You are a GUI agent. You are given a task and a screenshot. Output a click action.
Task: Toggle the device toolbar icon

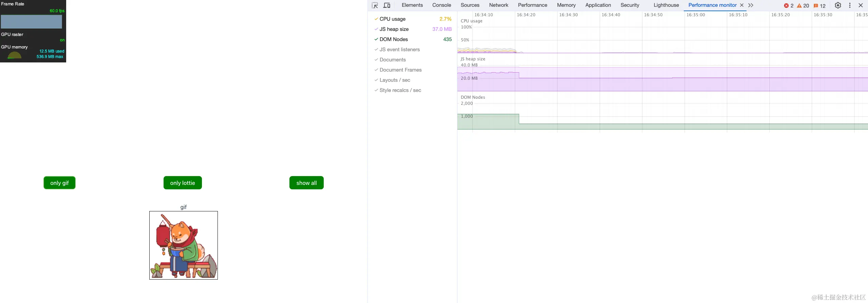(x=387, y=5)
